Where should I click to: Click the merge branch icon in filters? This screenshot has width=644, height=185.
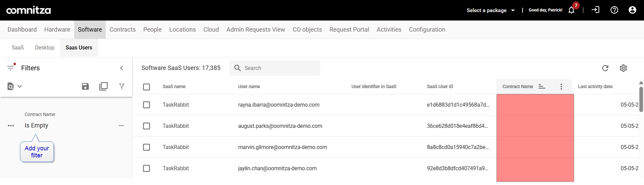122,86
